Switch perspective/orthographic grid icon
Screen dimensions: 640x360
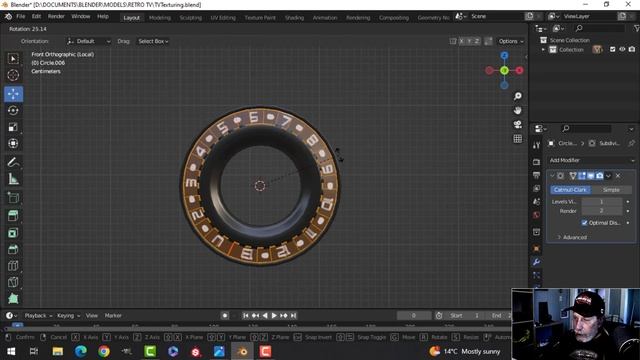[x=518, y=139]
